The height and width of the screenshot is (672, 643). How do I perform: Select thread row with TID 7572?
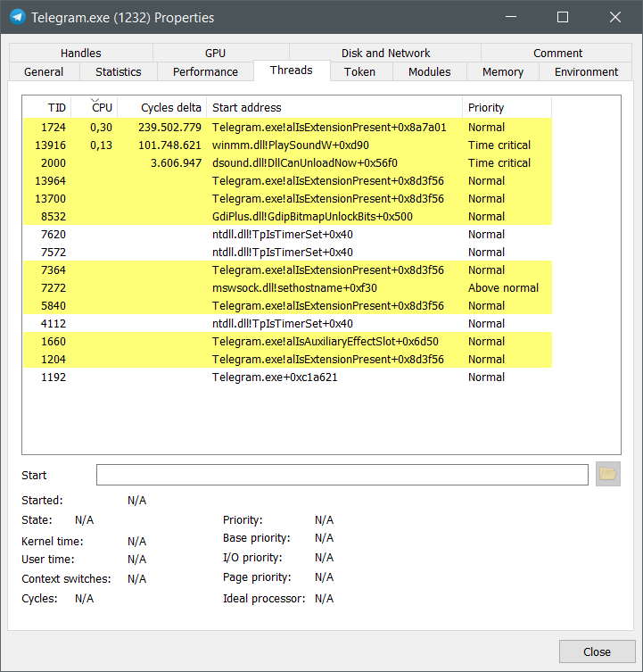pyautogui.click(x=287, y=253)
